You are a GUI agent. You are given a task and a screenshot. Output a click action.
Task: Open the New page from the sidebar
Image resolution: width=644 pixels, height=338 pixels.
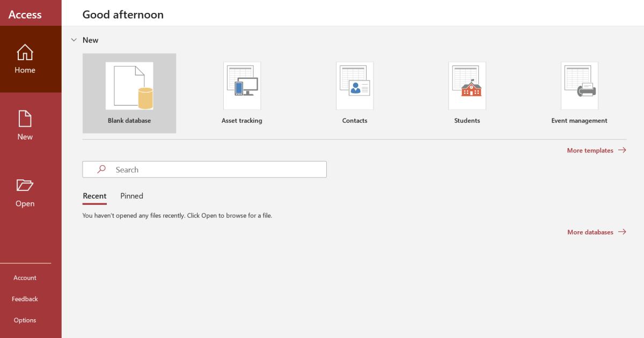coord(25,123)
